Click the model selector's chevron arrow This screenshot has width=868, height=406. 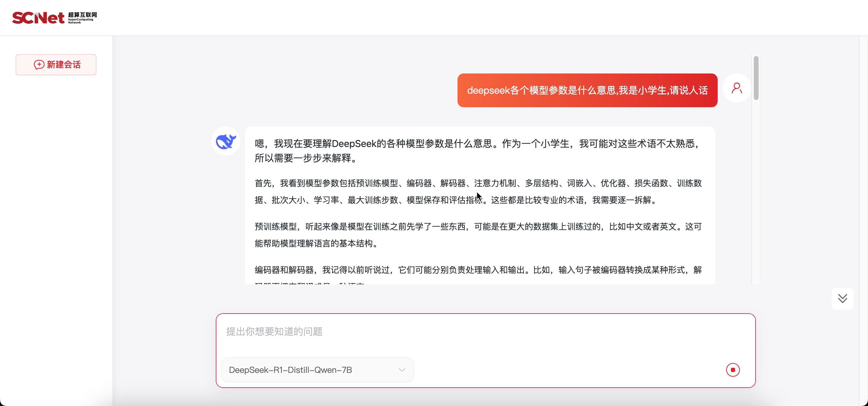coord(402,370)
